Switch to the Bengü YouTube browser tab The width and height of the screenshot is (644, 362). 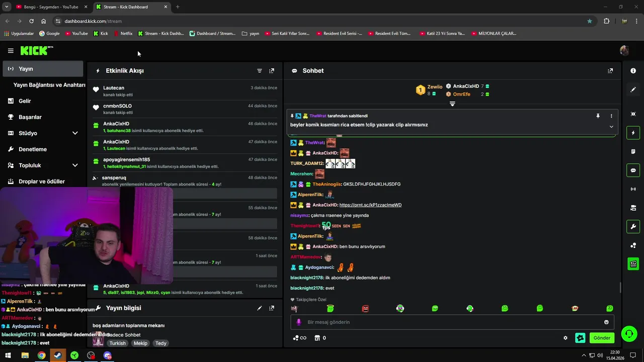51,7
